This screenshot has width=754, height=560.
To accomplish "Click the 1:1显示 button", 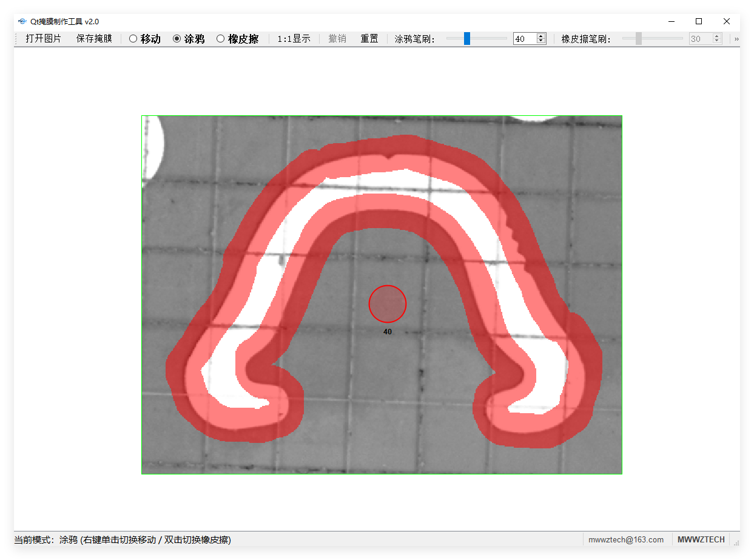I will [x=294, y=39].
